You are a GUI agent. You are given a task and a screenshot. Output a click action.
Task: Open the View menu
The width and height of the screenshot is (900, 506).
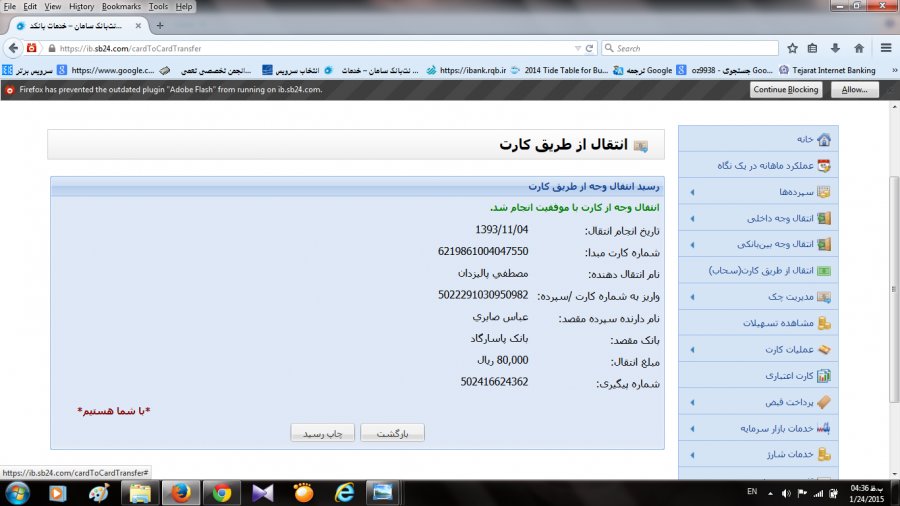[52, 6]
